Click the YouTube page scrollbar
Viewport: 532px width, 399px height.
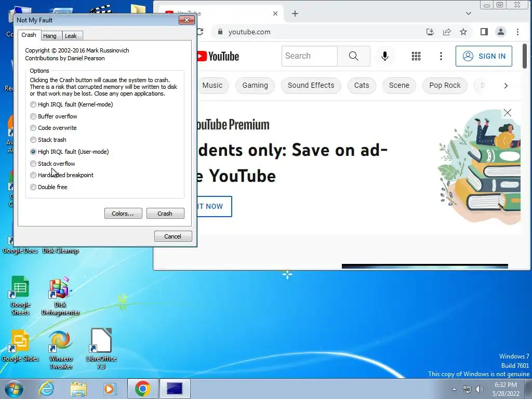pos(524,56)
